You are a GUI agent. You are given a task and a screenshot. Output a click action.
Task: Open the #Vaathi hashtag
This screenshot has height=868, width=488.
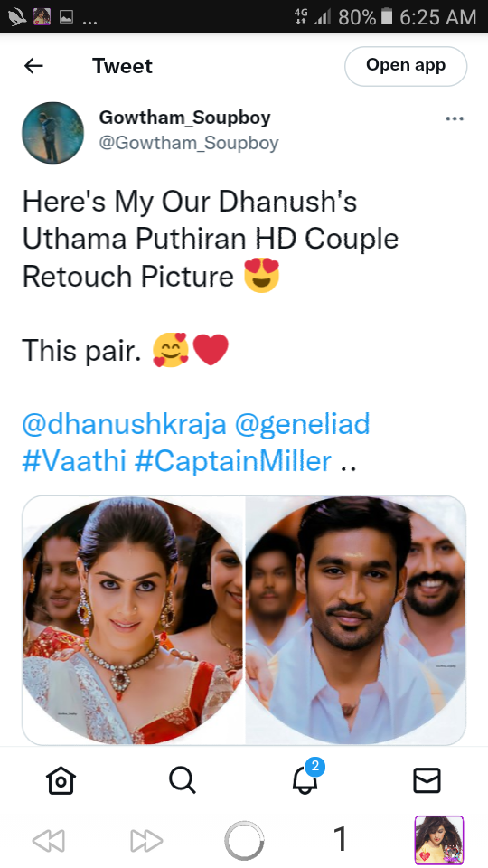(x=74, y=461)
